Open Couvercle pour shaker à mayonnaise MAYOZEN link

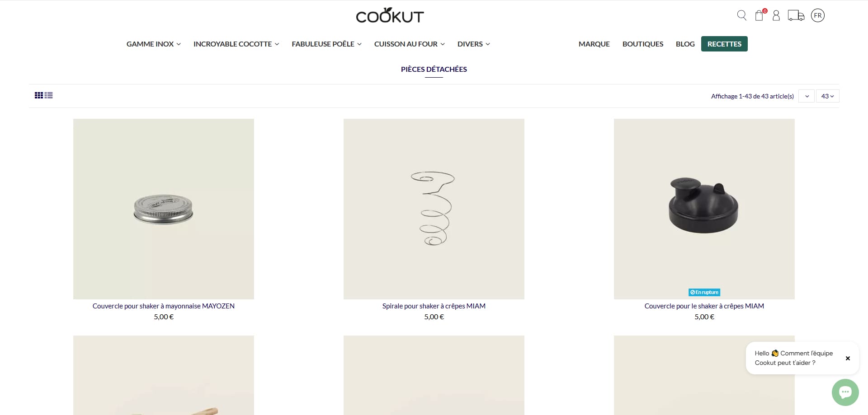[x=164, y=306]
